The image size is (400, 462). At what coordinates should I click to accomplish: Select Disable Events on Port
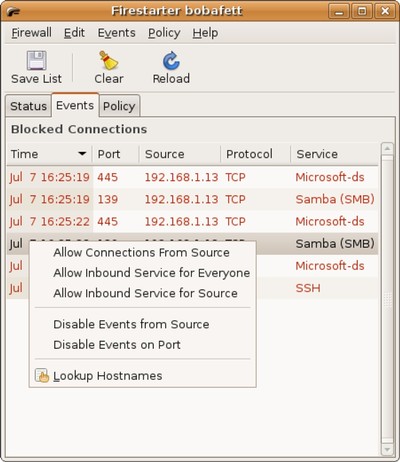point(117,345)
